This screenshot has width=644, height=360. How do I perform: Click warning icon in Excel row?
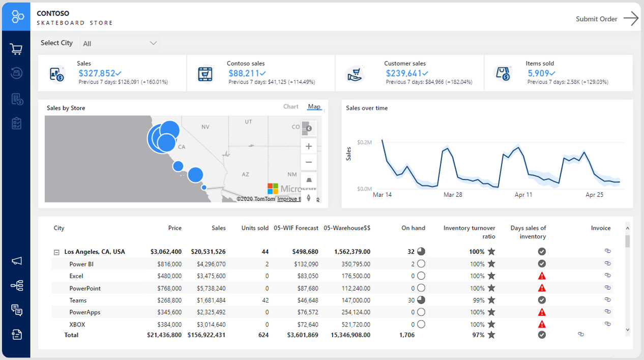(x=542, y=276)
